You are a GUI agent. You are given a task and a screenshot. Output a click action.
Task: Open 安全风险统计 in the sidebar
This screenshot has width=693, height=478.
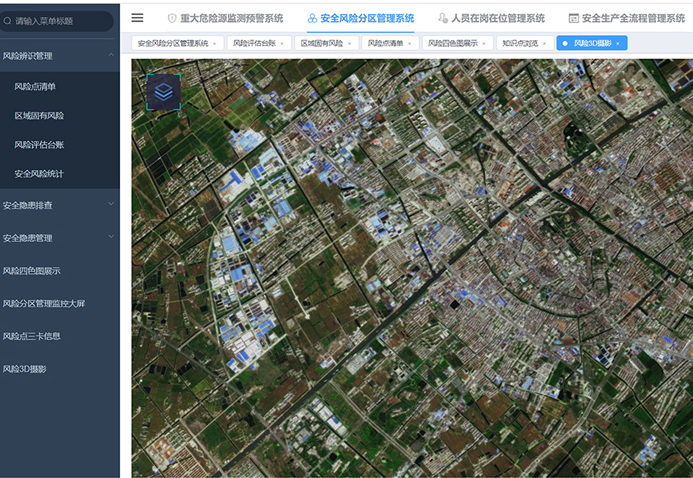(39, 174)
